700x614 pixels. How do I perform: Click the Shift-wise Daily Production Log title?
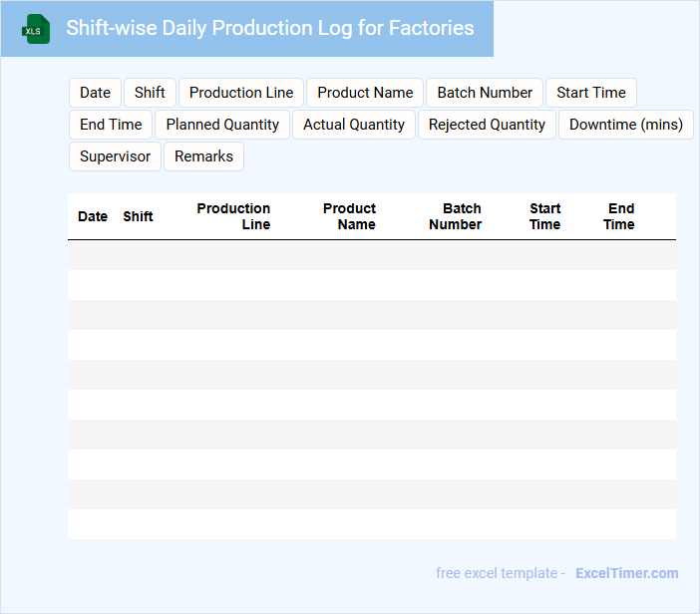click(269, 28)
